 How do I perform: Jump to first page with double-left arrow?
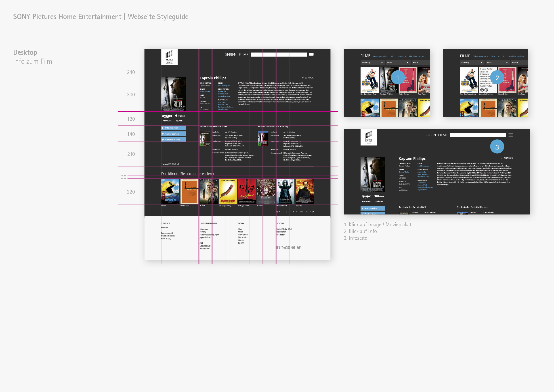coord(277,212)
